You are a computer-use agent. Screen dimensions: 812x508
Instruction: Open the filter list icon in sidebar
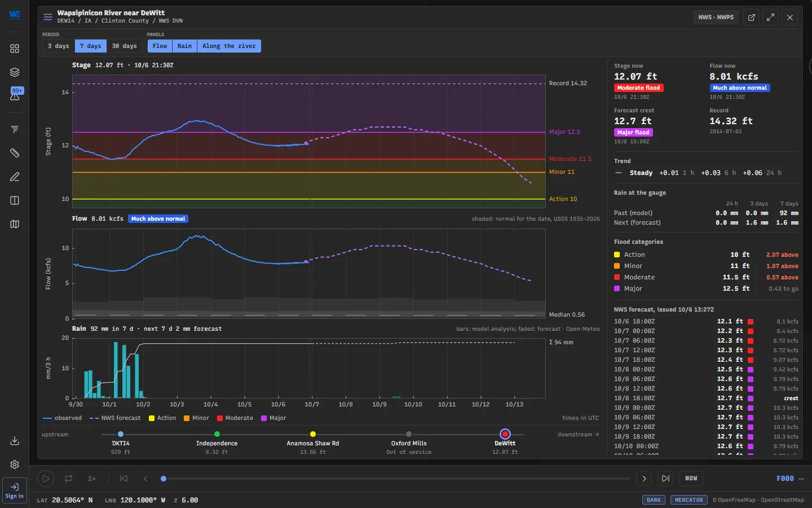[x=15, y=129]
